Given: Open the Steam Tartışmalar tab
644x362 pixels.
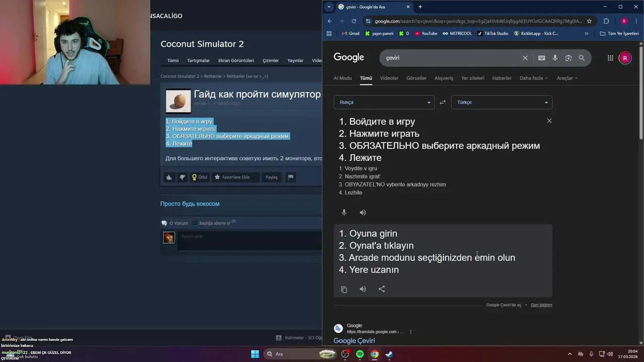Looking at the screenshot, I should 198,60.
